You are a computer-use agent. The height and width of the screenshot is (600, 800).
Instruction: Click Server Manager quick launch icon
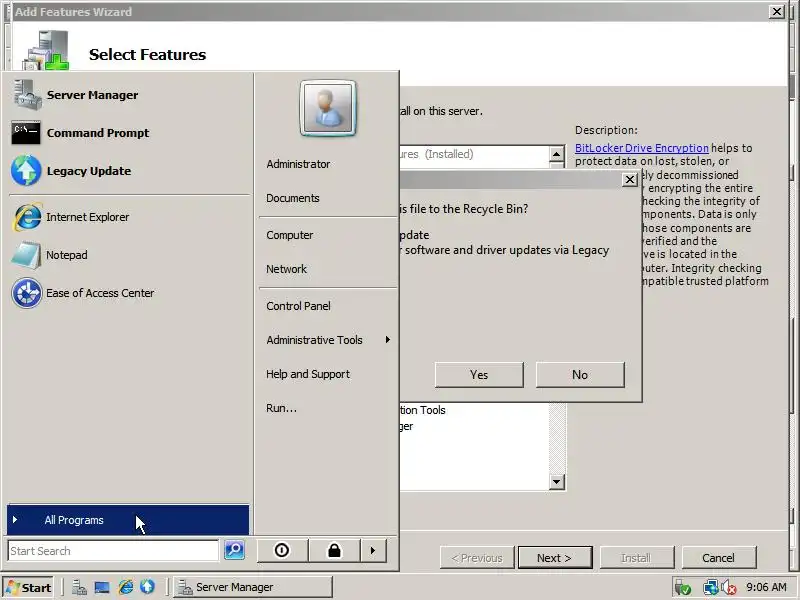click(79, 587)
